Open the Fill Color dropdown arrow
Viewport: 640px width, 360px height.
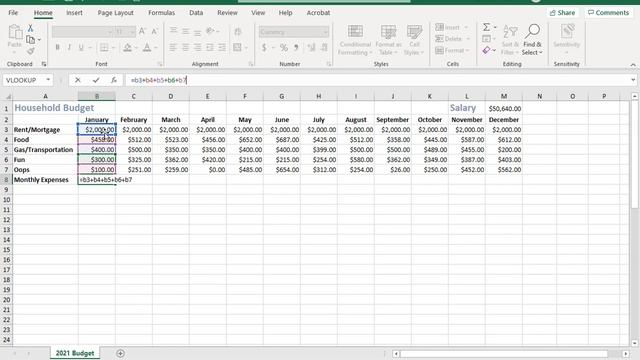pos(136,48)
